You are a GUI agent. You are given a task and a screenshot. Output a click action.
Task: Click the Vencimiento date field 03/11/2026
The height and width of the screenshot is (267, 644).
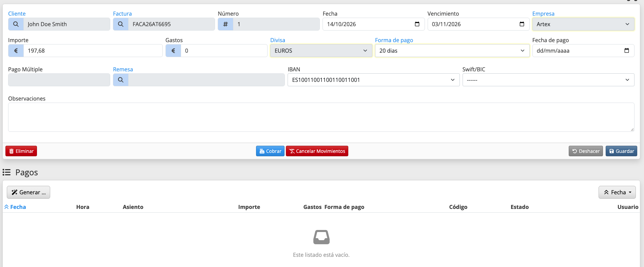(478, 24)
